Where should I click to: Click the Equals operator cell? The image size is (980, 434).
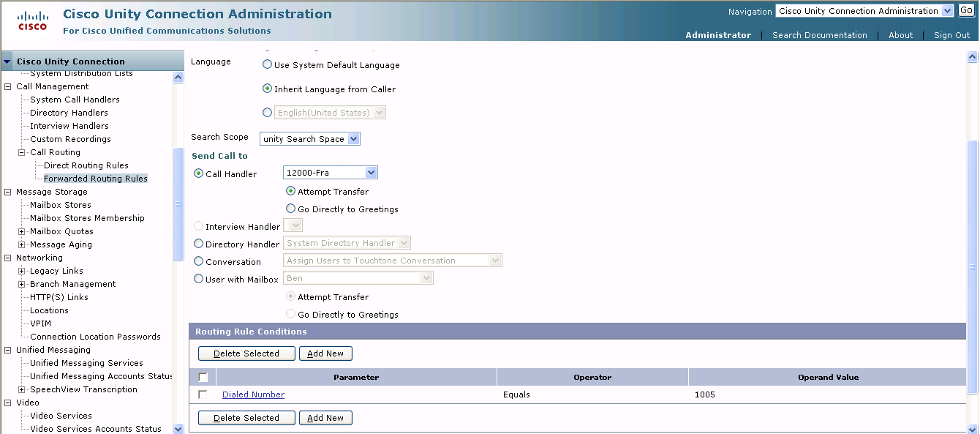(x=592, y=394)
